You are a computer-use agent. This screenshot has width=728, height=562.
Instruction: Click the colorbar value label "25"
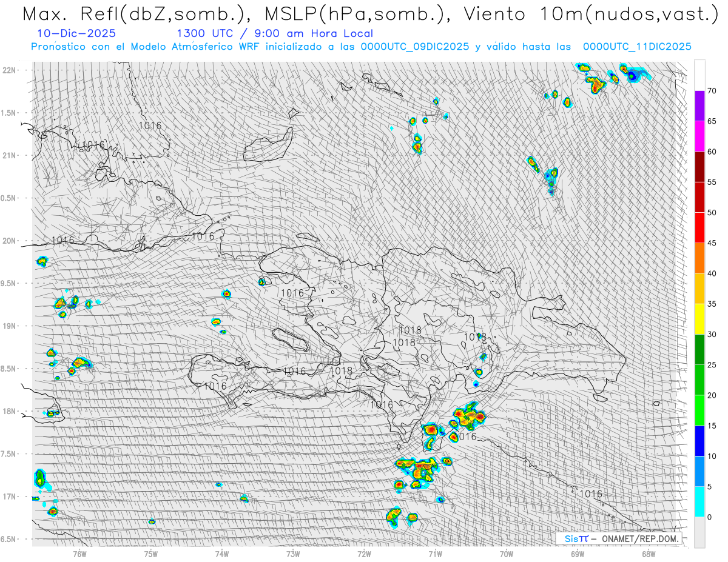(x=712, y=365)
